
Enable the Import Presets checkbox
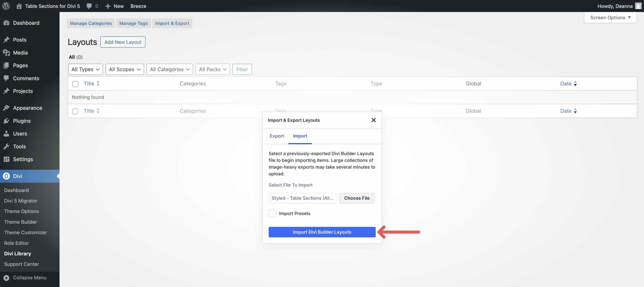tap(272, 213)
